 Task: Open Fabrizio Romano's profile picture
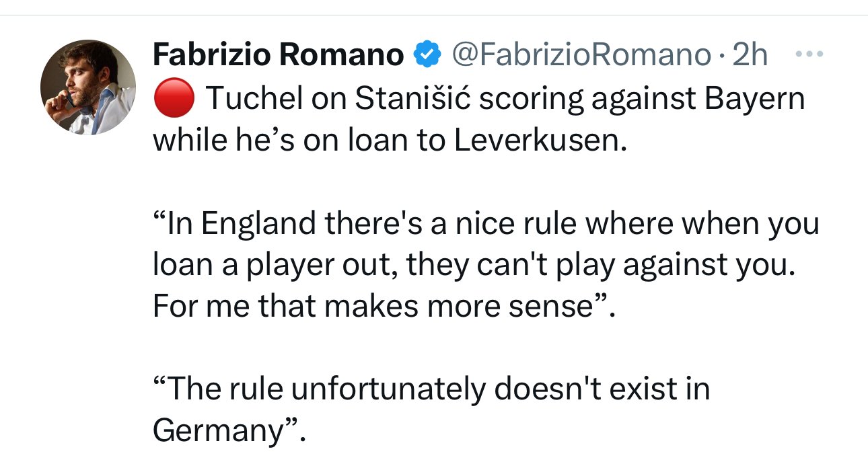tap(88, 87)
